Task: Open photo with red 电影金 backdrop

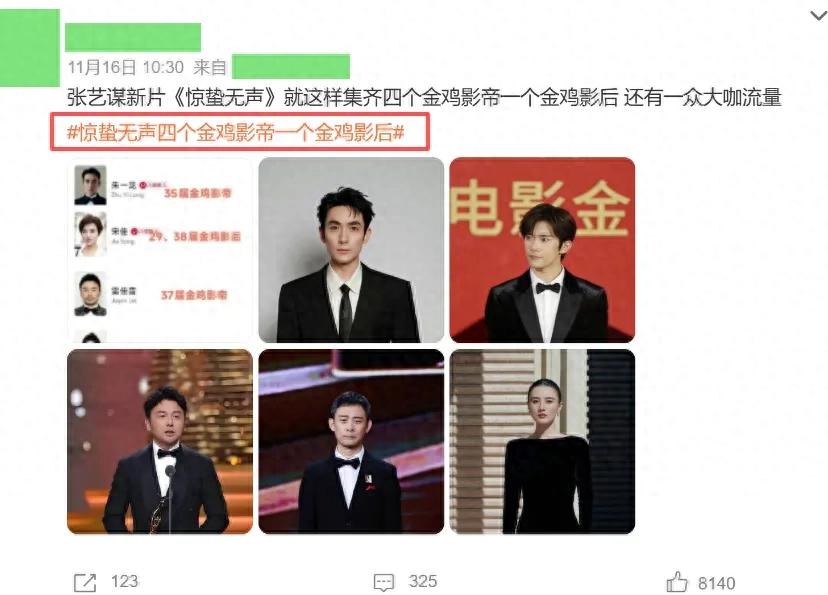Action: [x=542, y=250]
